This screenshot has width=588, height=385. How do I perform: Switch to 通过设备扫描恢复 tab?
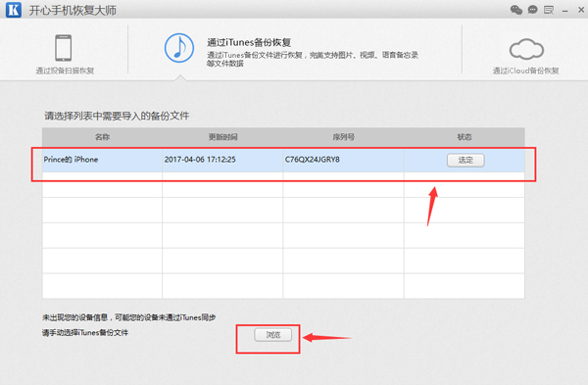coord(65,71)
